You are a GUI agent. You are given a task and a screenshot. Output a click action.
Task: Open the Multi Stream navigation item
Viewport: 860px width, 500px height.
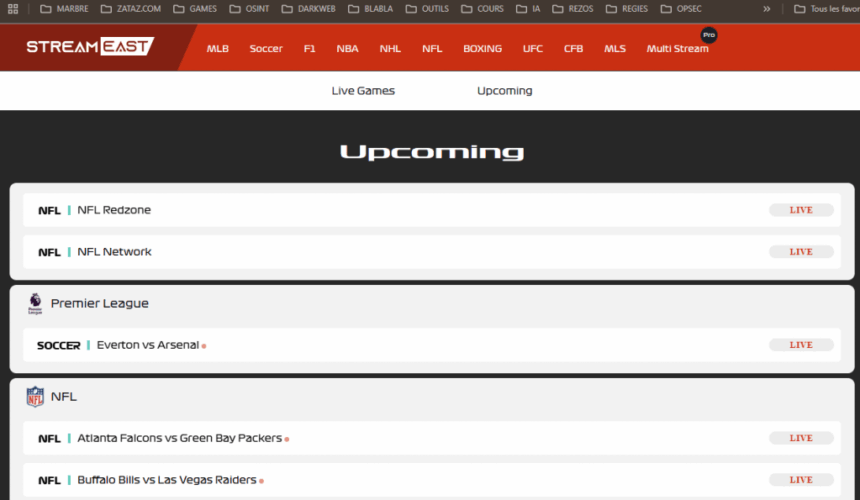(x=677, y=48)
